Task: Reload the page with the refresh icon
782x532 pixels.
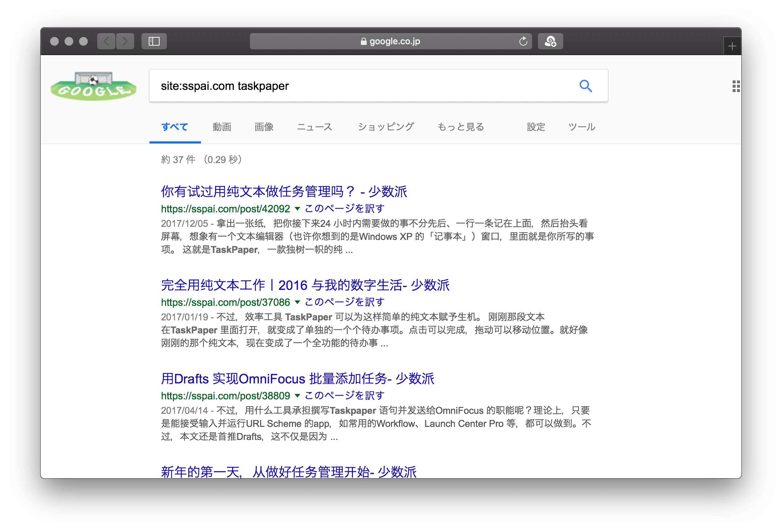Action: click(x=523, y=41)
